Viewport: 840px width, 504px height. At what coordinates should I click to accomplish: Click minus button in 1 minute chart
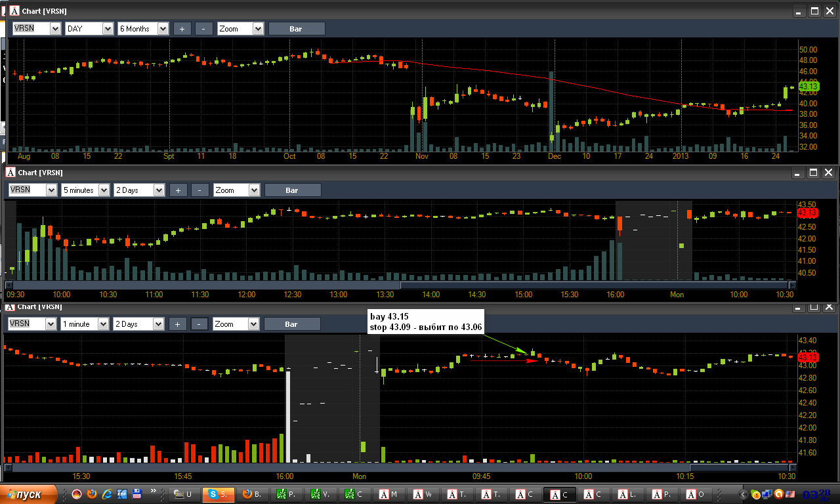pyautogui.click(x=199, y=324)
